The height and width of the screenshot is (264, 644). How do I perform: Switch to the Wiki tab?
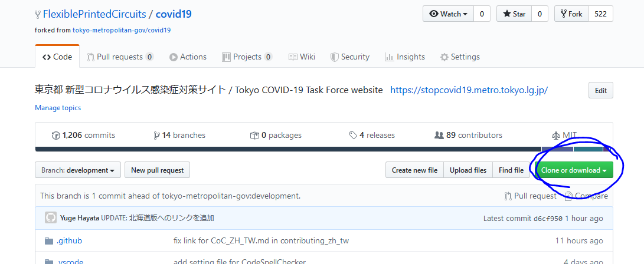tap(302, 57)
